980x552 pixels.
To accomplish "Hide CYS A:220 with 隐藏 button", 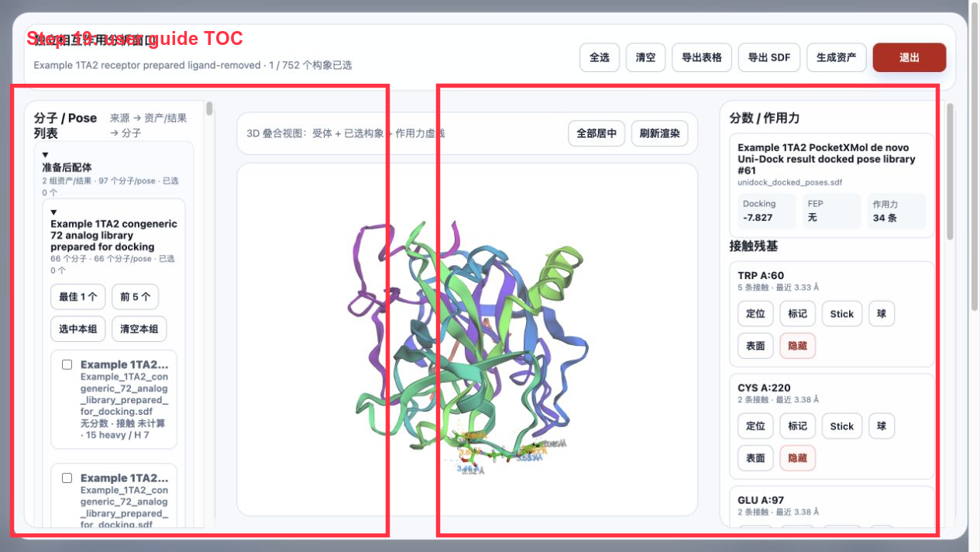I will (x=798, y=458).
